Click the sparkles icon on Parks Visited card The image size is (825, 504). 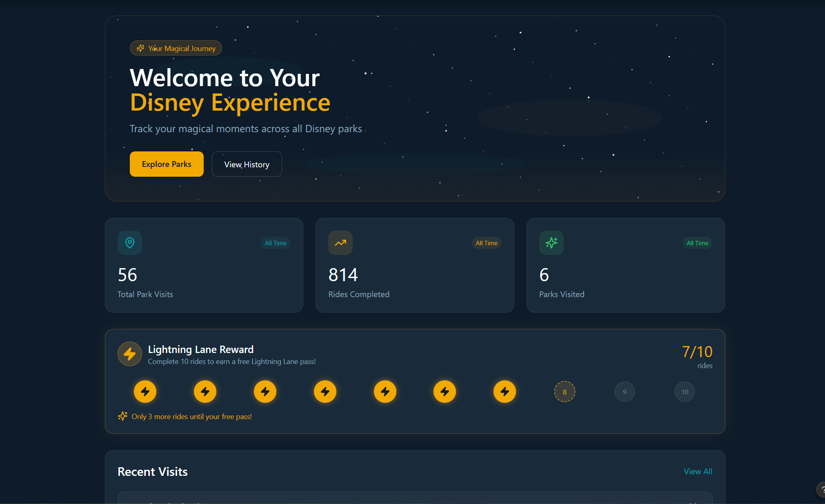(x=551, y=242)
